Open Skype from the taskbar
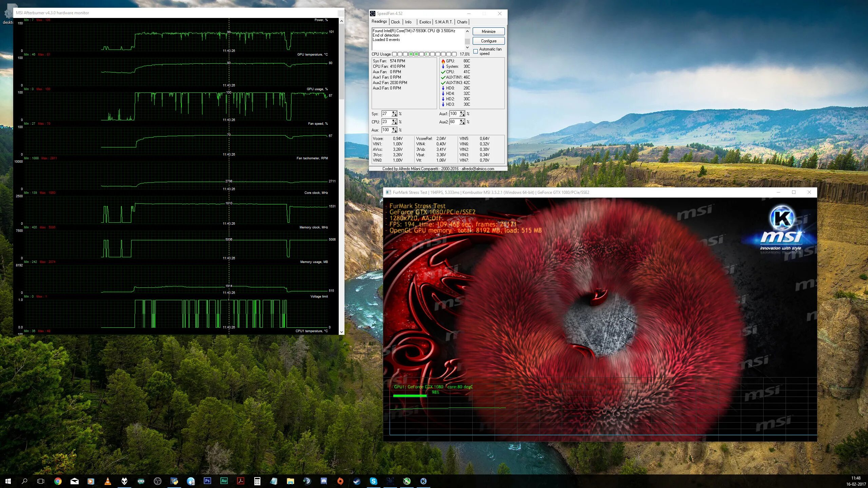Image resolution: width=868 pixels, height=488 pixels. (374, 481)
